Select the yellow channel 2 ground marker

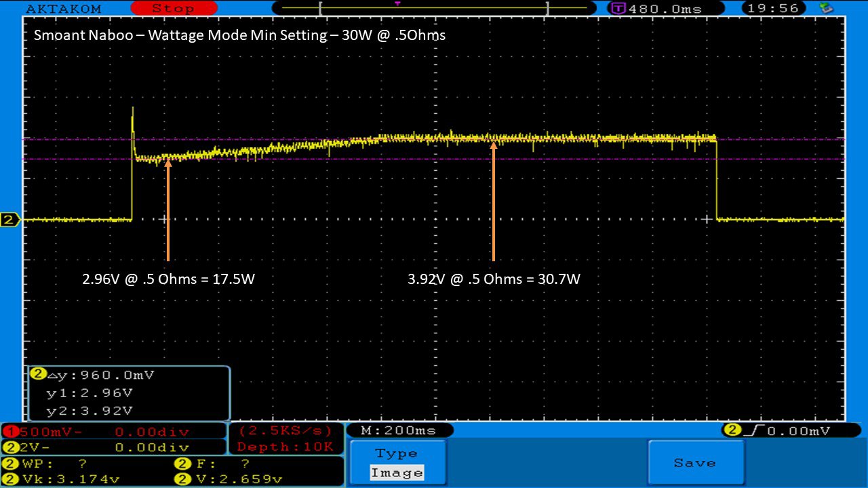pyautogui.click(x=10, y=220)
